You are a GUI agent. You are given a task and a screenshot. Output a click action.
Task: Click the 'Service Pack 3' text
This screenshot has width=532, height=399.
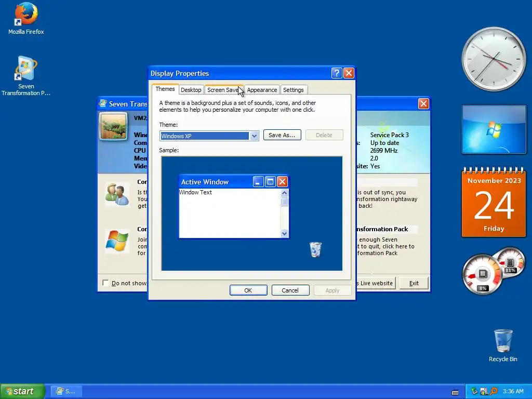coord(390,135)
